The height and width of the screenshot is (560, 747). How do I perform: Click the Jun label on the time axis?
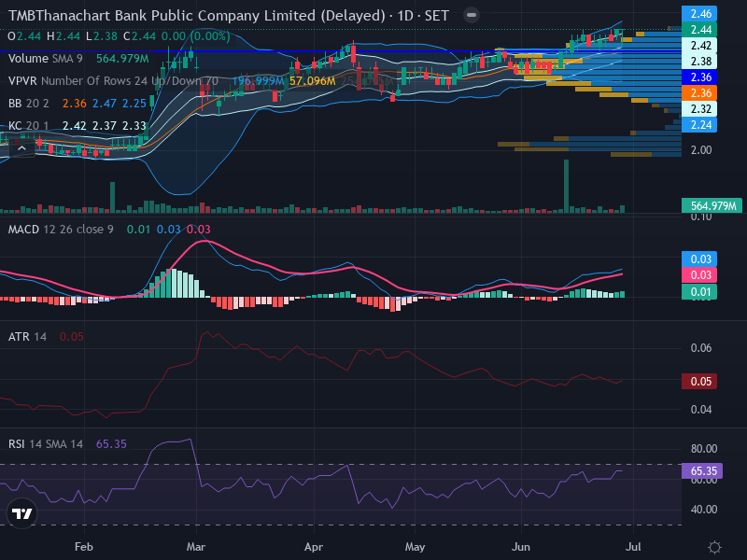pyautogui.click(x=521, y=547)
